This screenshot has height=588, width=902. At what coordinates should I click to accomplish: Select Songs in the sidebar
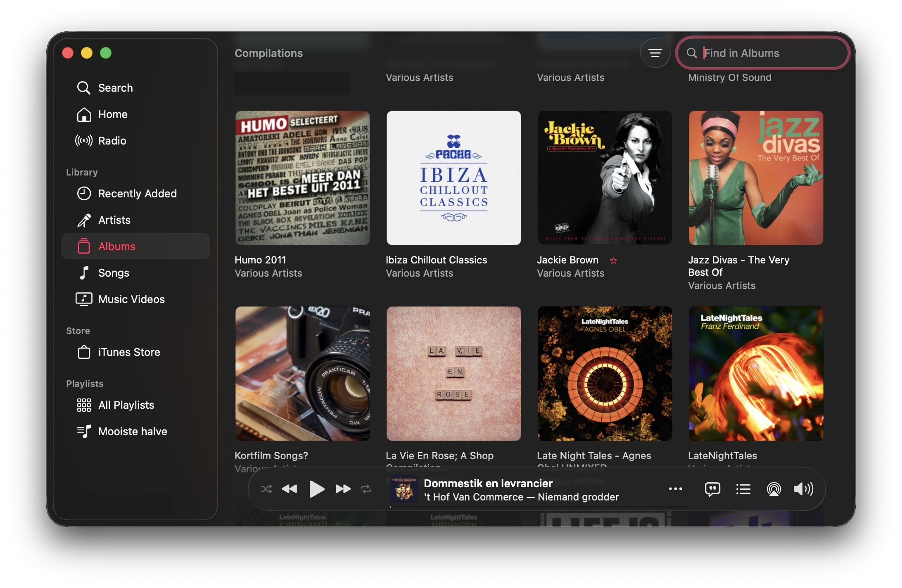point(114,273)
